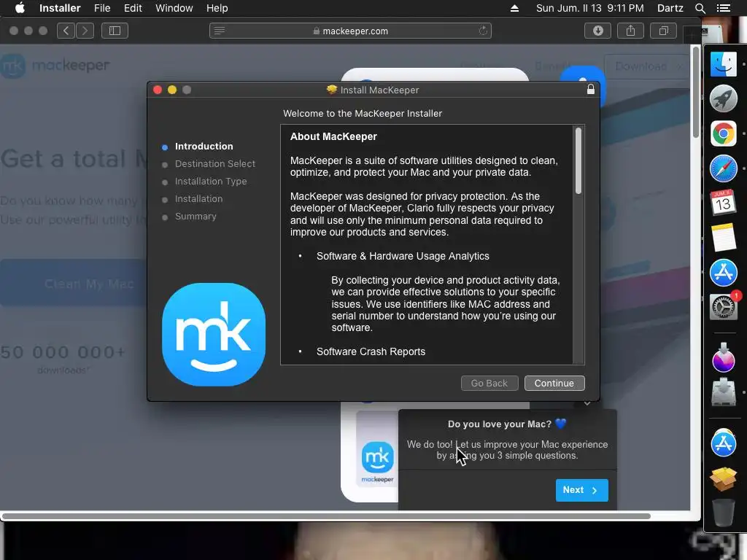Click the Safari back button
Image resolution: width=747 pixels, height=560 pixels.
[x=66, y=31]
